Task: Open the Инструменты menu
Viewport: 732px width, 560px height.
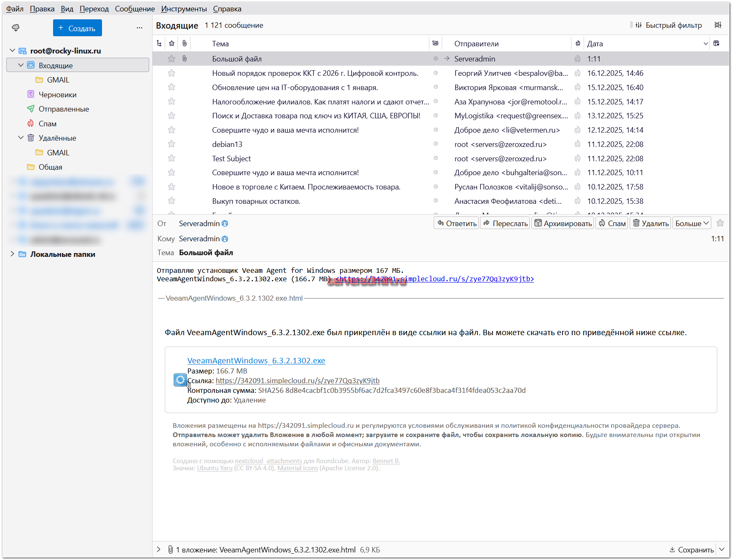Action: (x=184, y=9)
